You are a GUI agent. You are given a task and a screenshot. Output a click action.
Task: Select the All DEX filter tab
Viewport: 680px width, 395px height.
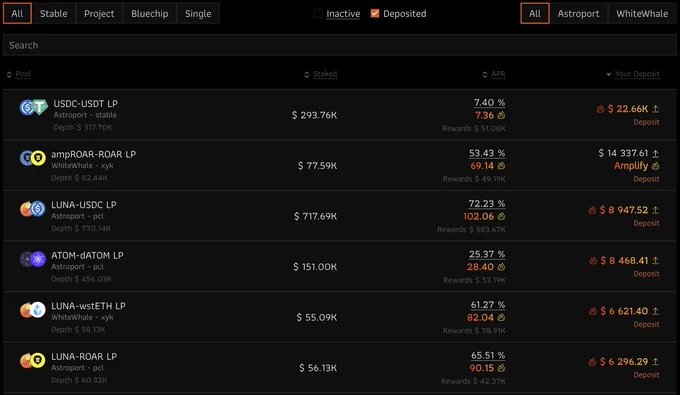click(x=535, y=13)
